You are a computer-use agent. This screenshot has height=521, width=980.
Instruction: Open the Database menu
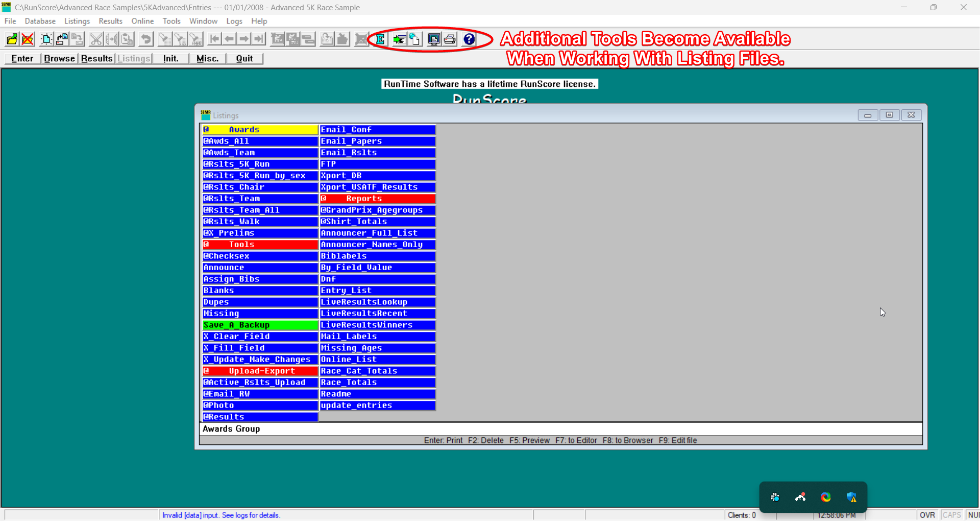(40, 21)
